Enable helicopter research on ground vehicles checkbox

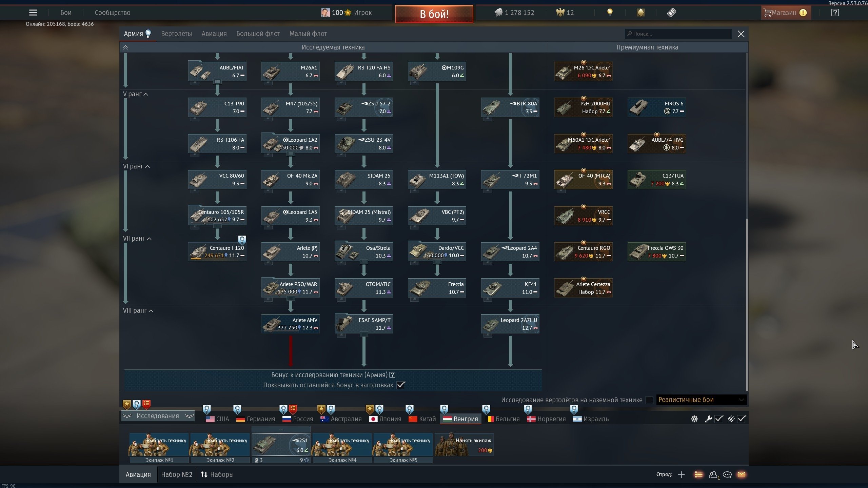click(649, 400)
